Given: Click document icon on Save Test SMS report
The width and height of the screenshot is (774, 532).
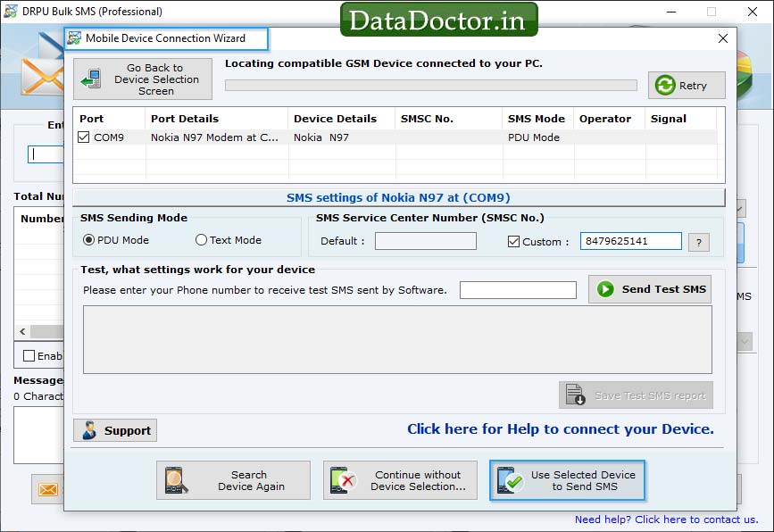Looking at the screenshot, I should tap(576, 395).
